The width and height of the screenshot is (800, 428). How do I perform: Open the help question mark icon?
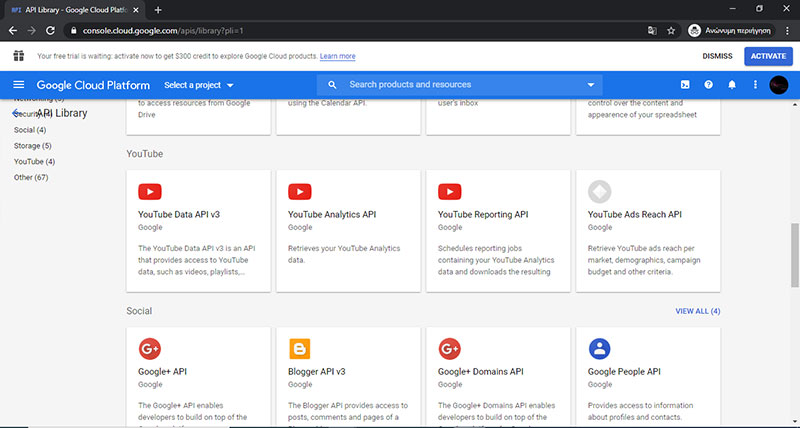click(x=708, y=85)
